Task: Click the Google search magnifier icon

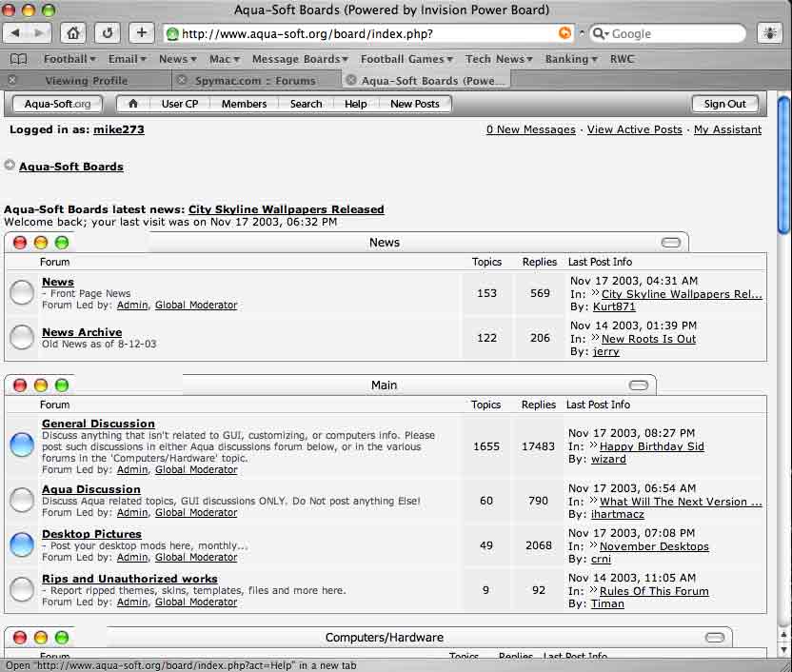Action: pos(600,33)
